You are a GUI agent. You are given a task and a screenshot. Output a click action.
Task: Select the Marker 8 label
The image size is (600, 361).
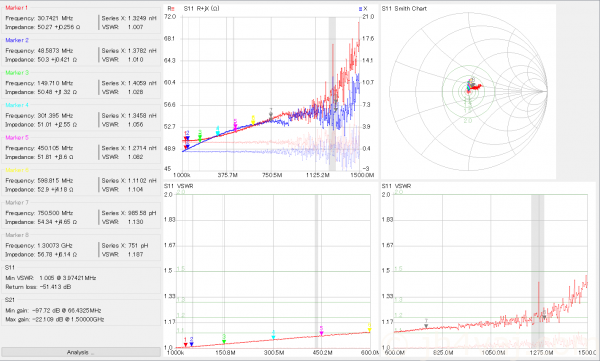pos(17,235)
